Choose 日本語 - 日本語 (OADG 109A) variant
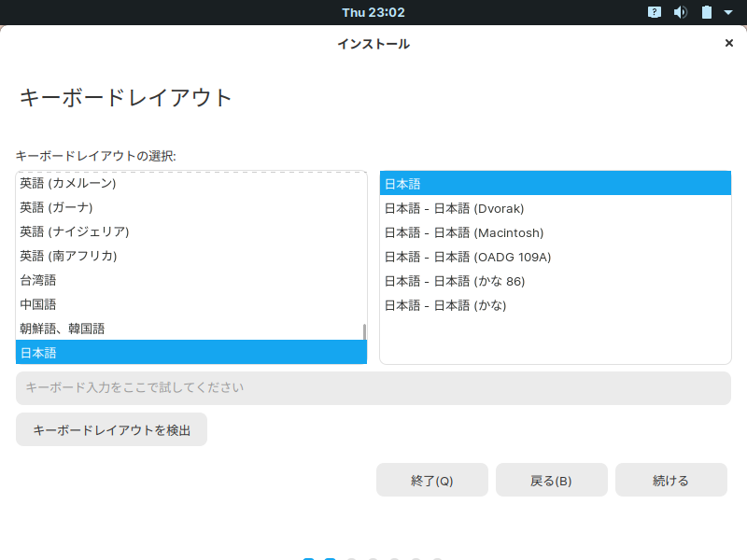The height and width of the screenshot is (560, 747). point(556,258)
